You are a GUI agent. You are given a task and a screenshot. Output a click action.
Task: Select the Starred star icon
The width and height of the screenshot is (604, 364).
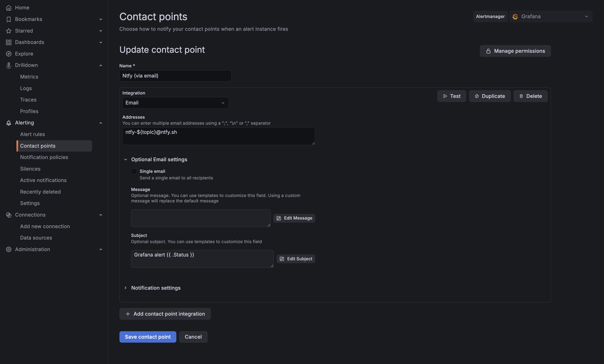pos(9,31)
